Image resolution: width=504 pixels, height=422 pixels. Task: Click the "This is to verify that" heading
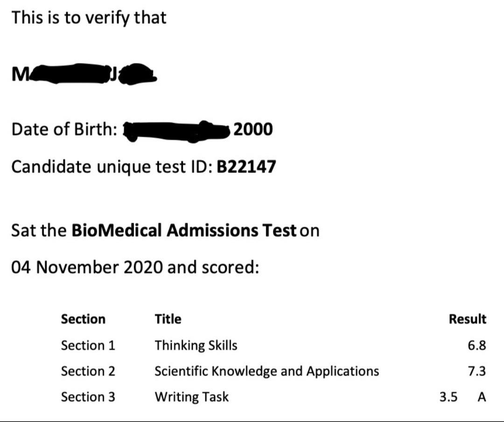click(89, 18)
